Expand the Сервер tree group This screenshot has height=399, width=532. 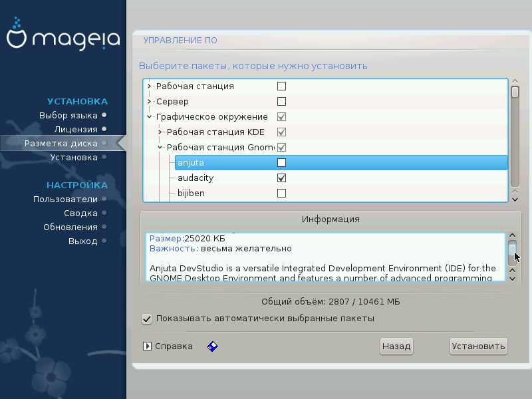[x=149, y=102]
